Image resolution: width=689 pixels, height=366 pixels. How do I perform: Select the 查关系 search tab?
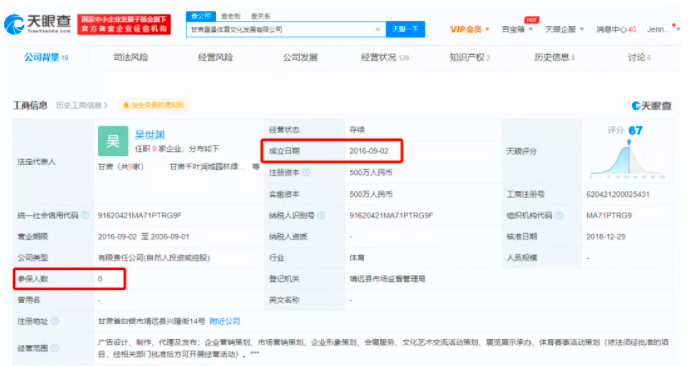point(260,16)
